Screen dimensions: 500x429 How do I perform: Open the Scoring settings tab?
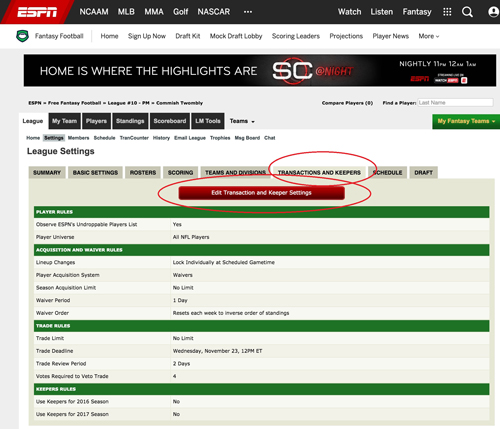click(x=180, y=172)
